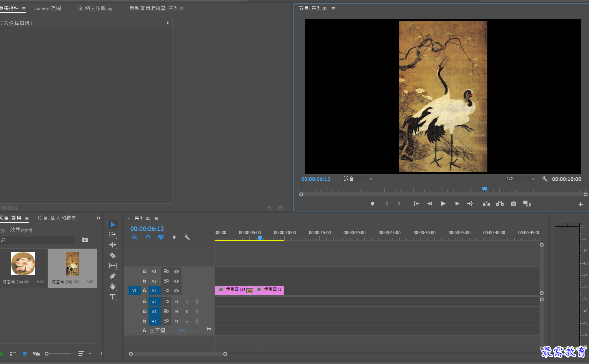Toggle V3 track output eye

point(176,271)
